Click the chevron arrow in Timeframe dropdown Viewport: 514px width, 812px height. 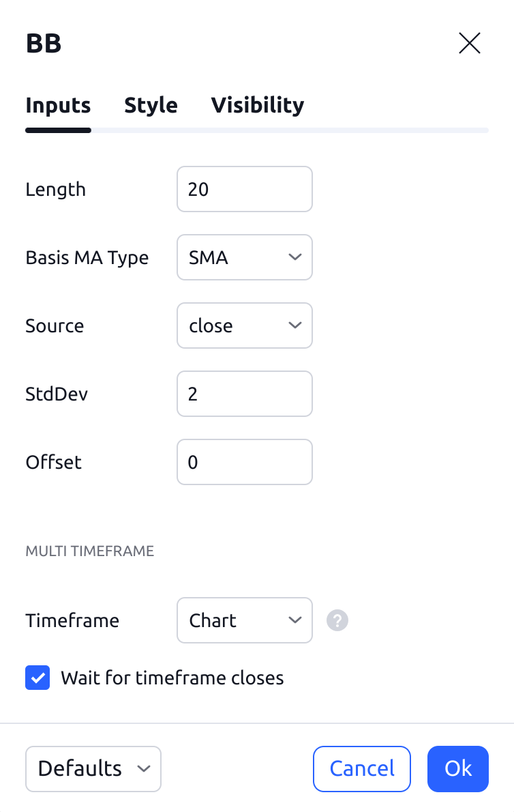tap(295, 620)
